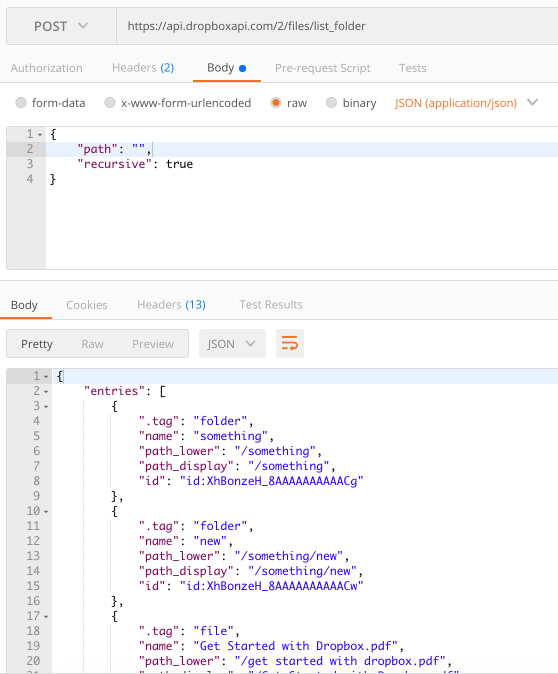Click the "path_lower": "/something/new" line

click(244, 556)
